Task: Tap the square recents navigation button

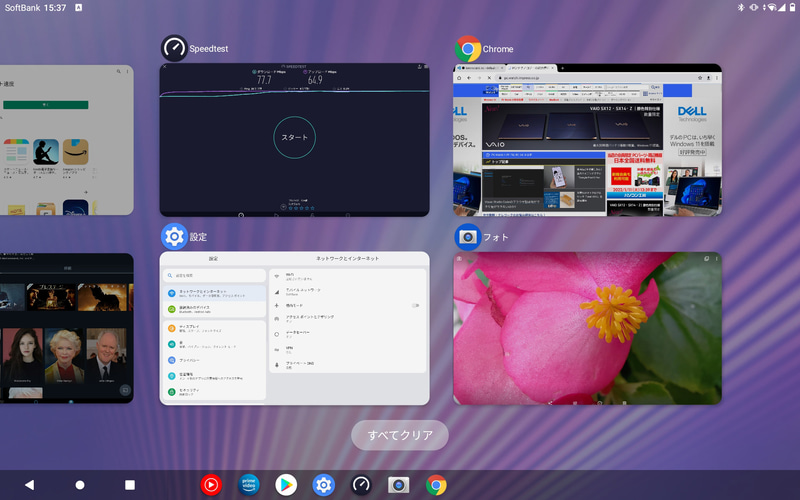Action: 129,485
